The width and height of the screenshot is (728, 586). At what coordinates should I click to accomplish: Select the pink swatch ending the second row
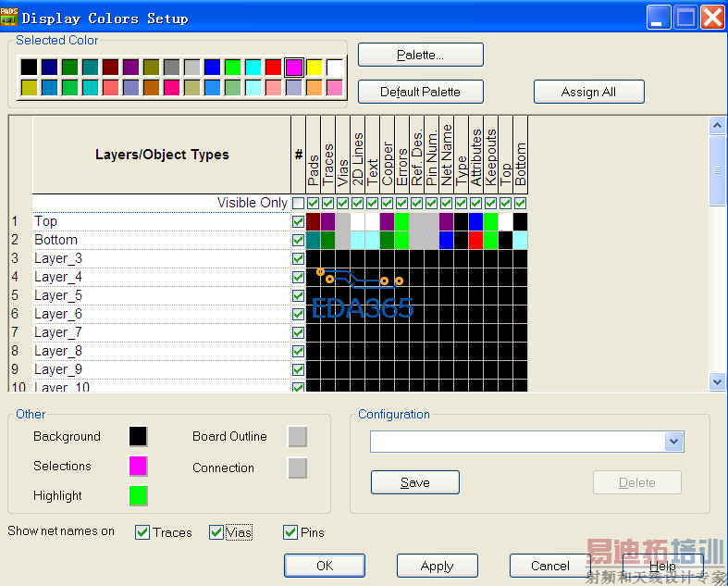[335, 88]
